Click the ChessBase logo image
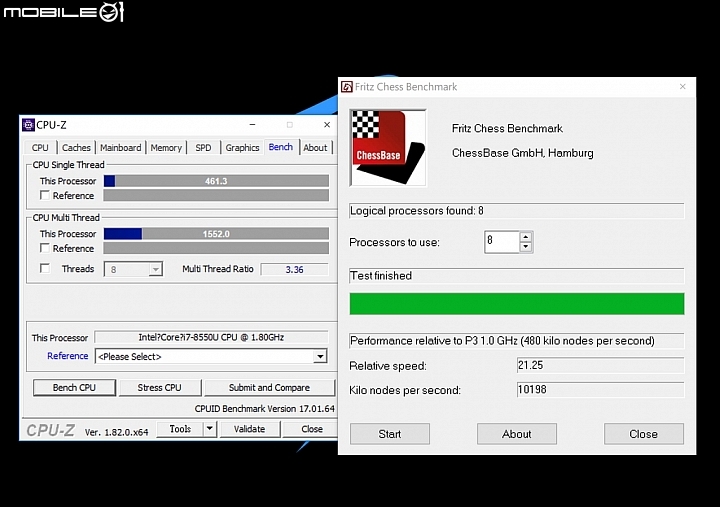 [x=388, y=148]
